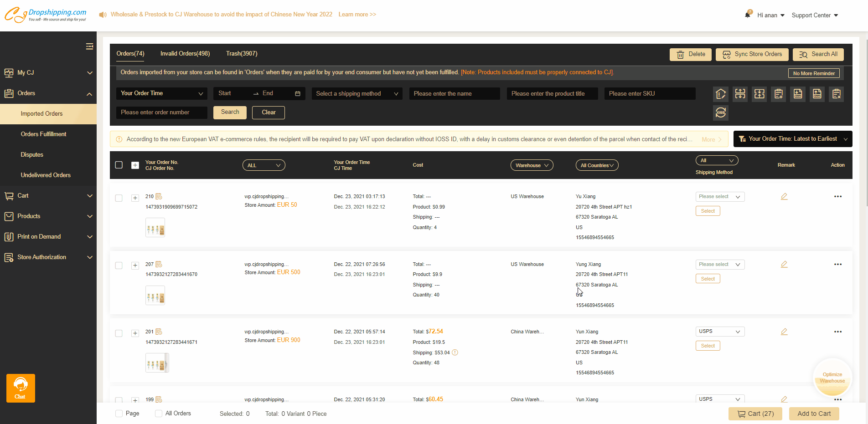
Task: Click the notification bell
Action: pyautogui.click(x=748, y=15)
